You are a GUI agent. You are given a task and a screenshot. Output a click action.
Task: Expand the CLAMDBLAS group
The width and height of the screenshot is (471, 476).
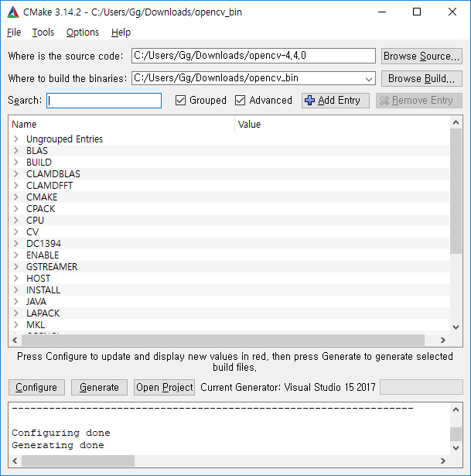pos(16,174)
